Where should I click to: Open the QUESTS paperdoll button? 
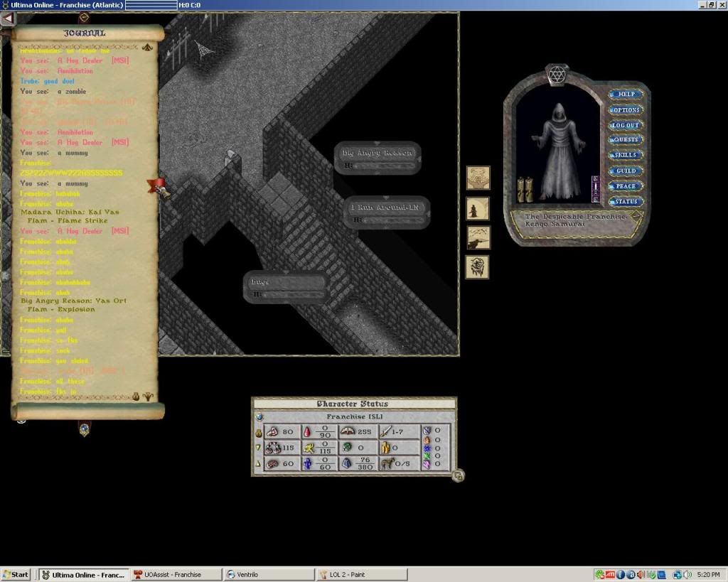point(626,140)
